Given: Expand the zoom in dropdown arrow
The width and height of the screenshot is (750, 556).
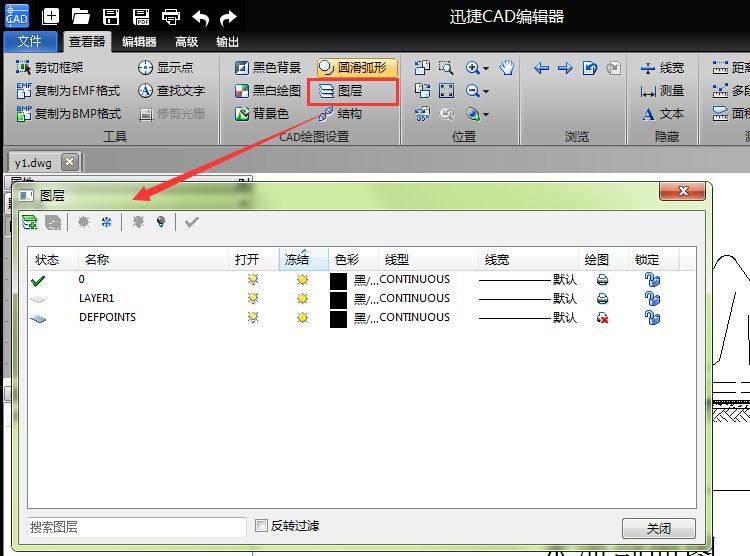Looking at the screenshot, I should tap(486, 69).
